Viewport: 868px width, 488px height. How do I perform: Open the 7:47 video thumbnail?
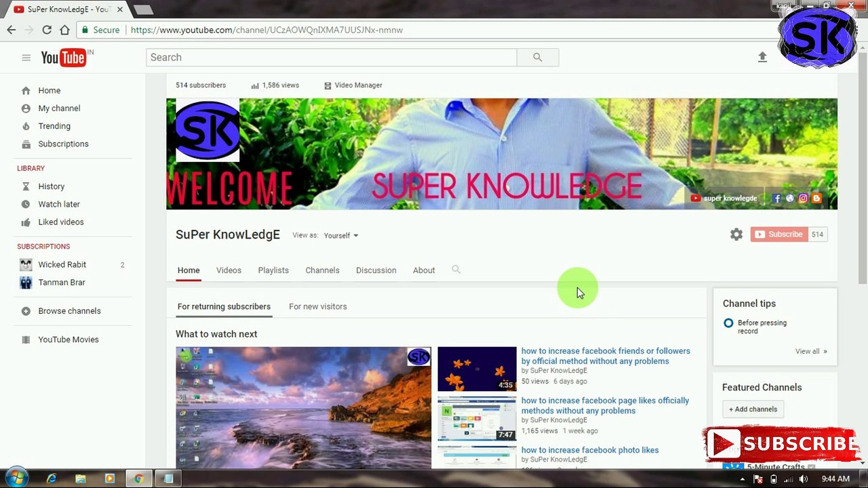[477, 418]
